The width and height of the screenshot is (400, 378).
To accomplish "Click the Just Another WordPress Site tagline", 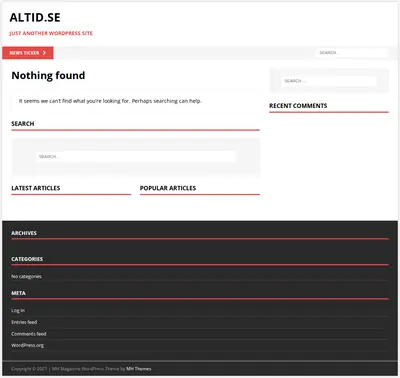I will tap(51, 33).
